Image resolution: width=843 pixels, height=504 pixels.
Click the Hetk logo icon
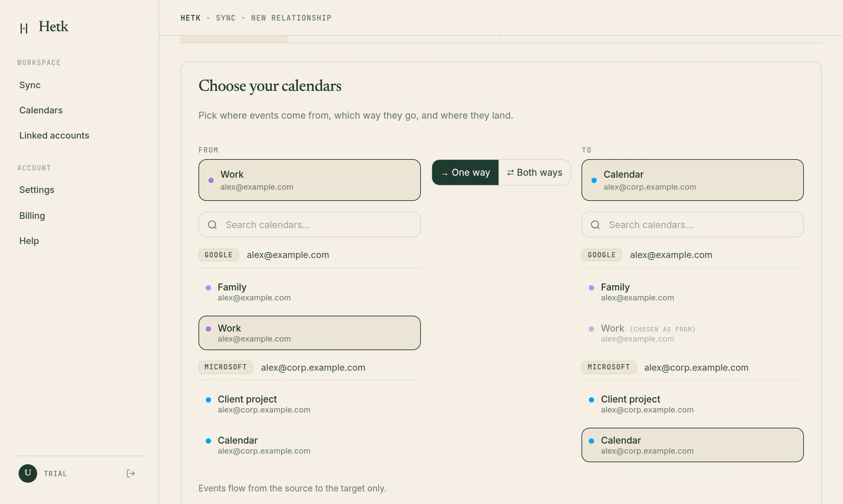click(24, 28)
